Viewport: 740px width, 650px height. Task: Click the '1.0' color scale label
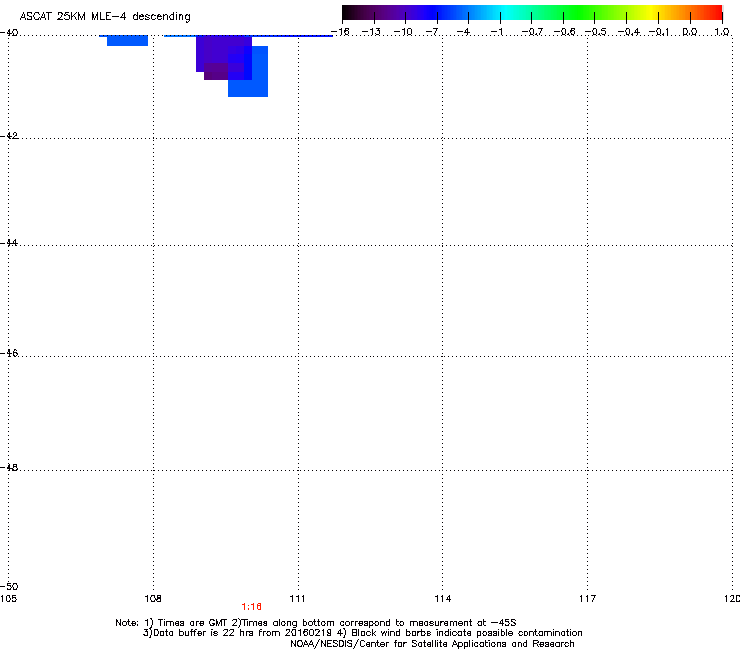(x=722, y=32)
